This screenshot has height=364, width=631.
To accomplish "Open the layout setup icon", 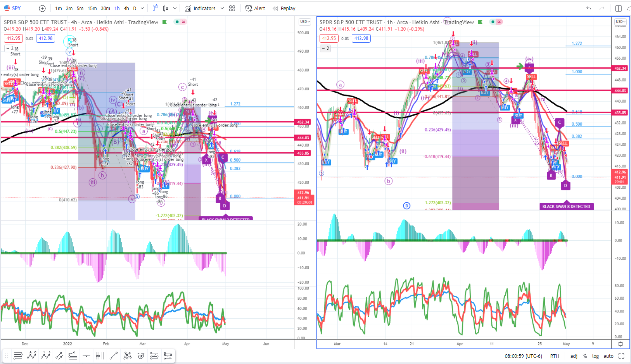I will (619, 8).
